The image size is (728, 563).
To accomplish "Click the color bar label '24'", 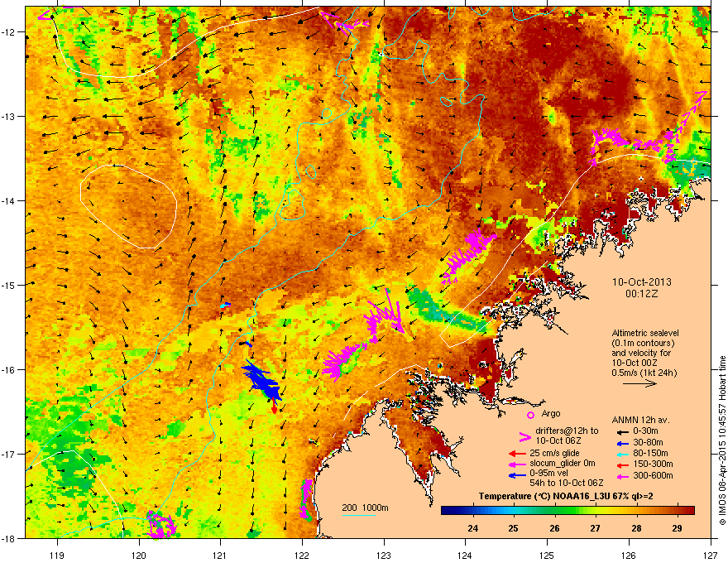I will (473, 528).
